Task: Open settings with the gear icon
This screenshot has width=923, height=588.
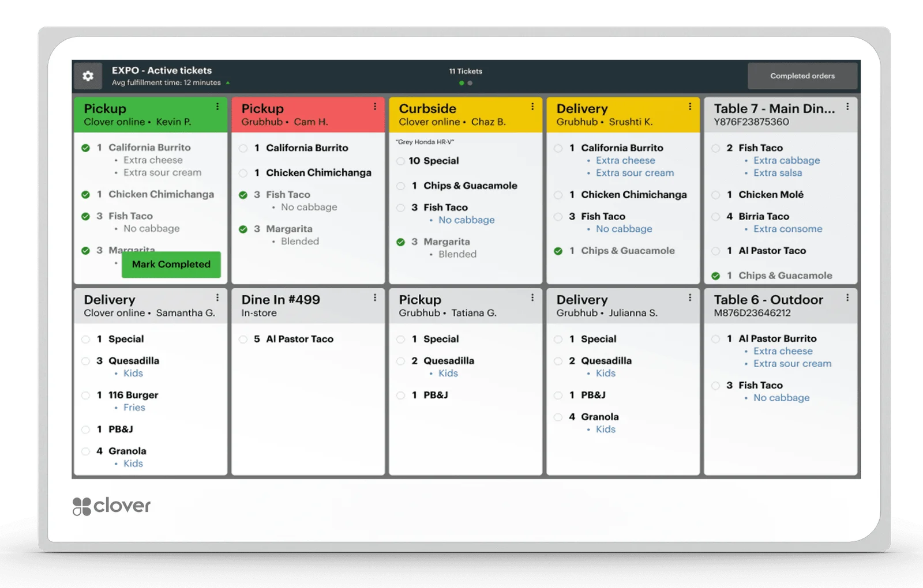Action: pos(88,76)
